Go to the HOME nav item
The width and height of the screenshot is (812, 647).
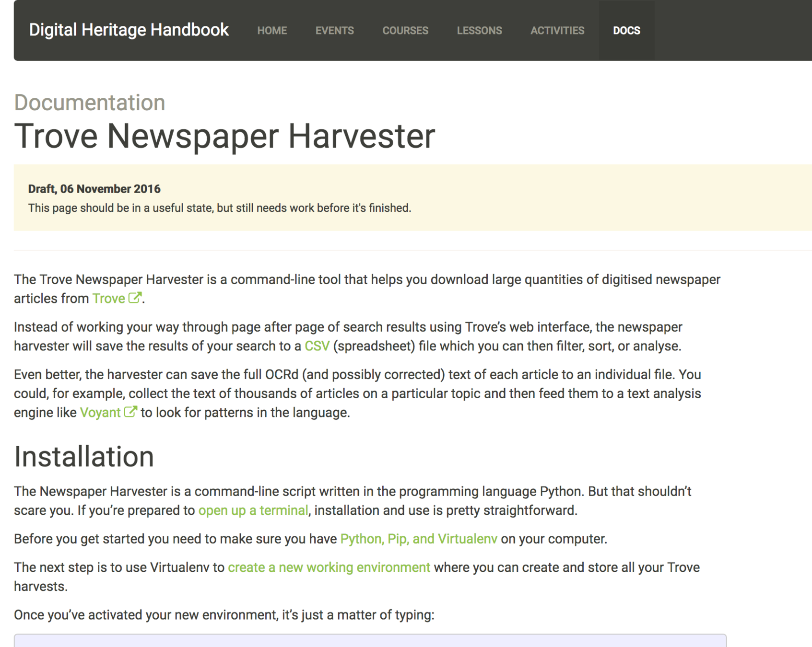272,31
